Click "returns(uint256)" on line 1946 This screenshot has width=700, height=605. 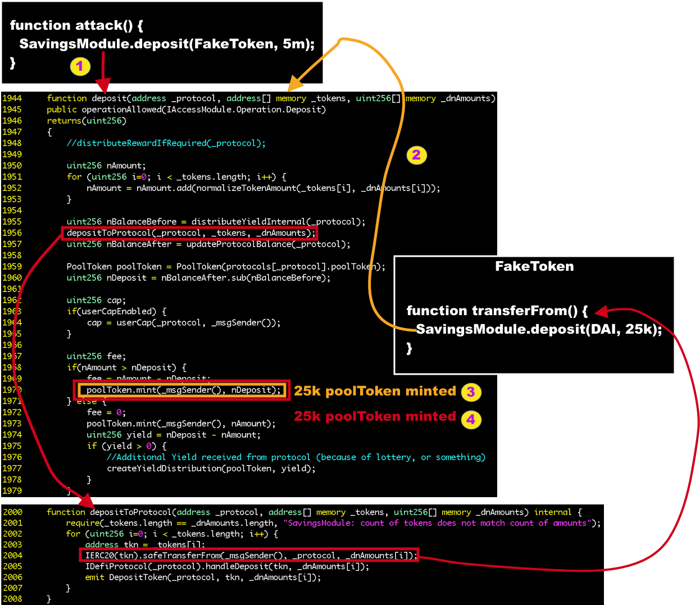click(x=87, y=121)
